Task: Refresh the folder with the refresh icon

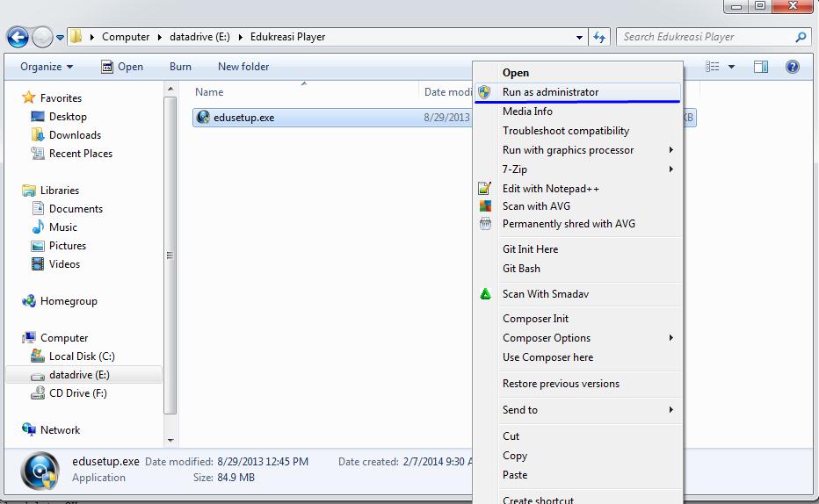Action: click(599, 37)
